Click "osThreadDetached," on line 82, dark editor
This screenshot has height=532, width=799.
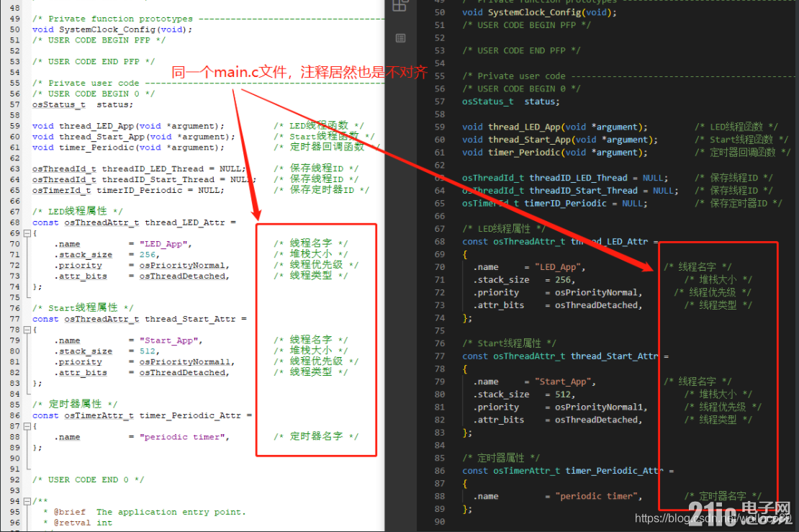tap(599, 420)
